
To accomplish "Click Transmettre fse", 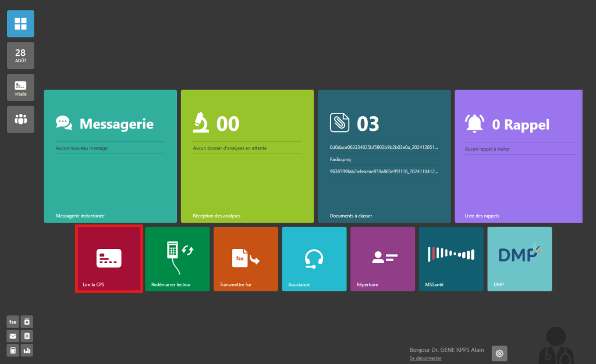I will click(x=246, y=259).
